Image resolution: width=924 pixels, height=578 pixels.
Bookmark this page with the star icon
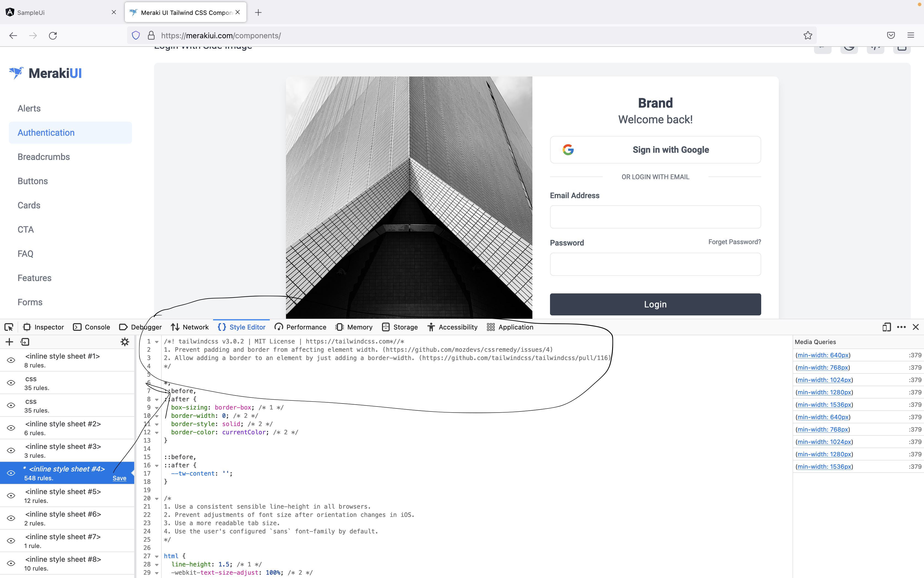[x=808, y=36]
